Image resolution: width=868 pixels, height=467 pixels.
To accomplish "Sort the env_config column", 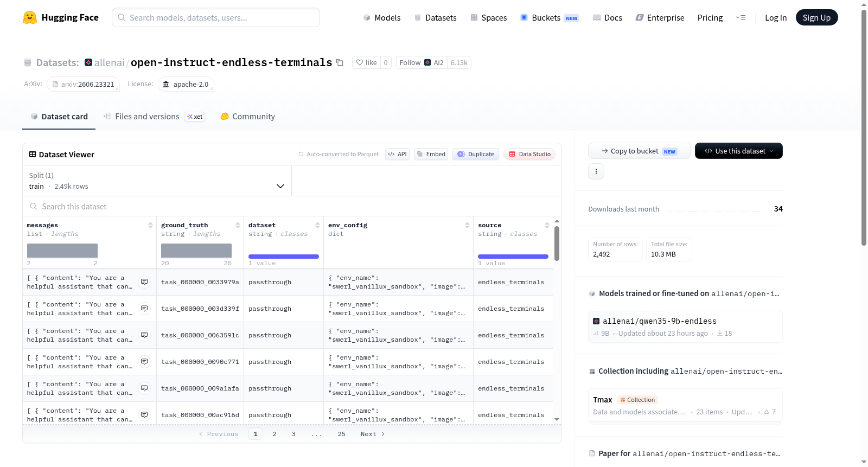I will click(467, 225).
